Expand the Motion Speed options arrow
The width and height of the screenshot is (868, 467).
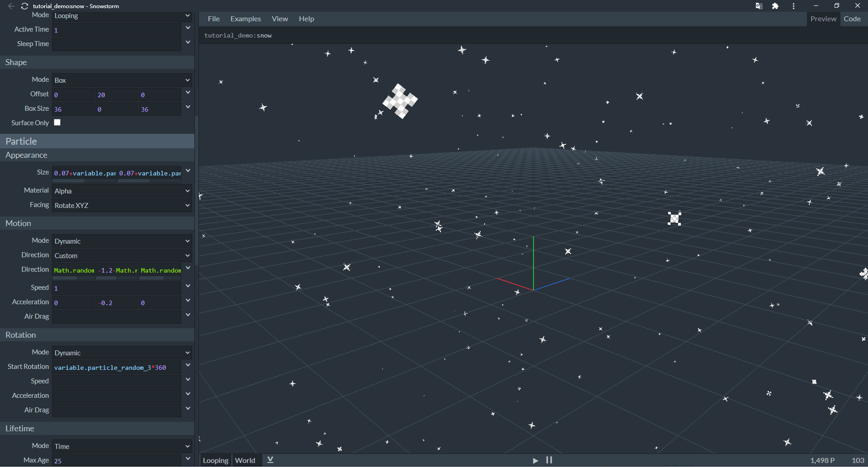tap(188, 286)
